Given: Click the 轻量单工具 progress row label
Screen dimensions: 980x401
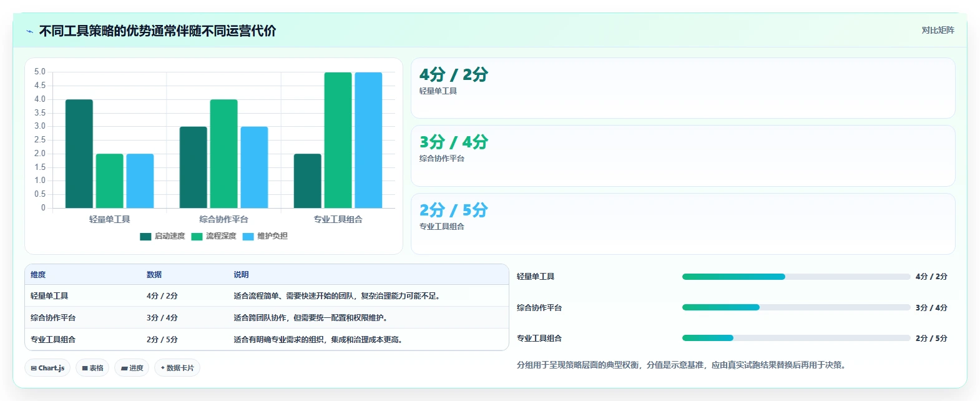Looking at the screenshot, I should point(536,277).
